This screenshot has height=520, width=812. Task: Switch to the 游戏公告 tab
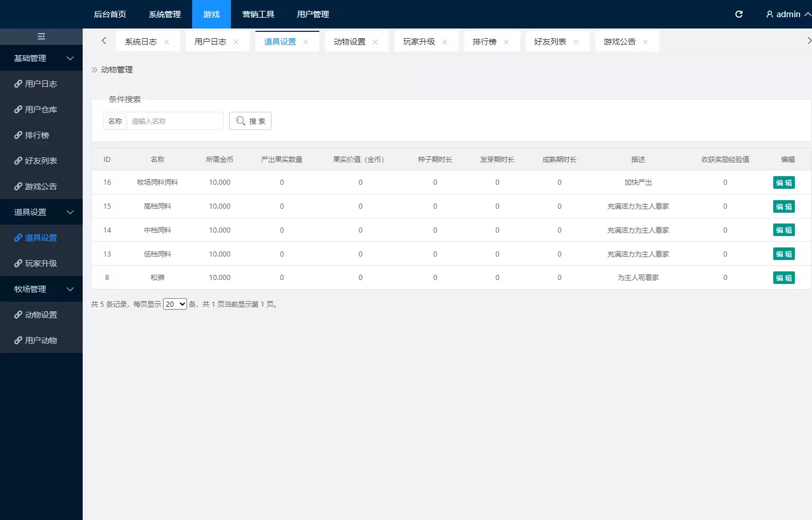point(620,42)
